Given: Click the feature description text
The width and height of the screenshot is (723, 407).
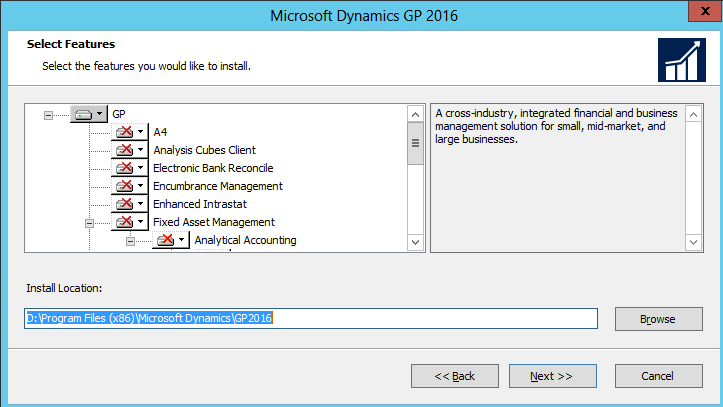Looking at the screenshot, I should 556,126.
